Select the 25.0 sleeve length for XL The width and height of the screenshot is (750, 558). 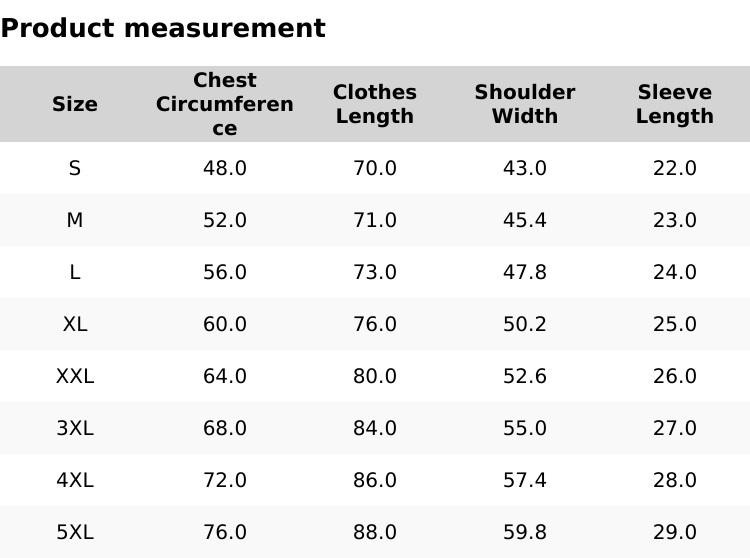[x=675, y=324]
